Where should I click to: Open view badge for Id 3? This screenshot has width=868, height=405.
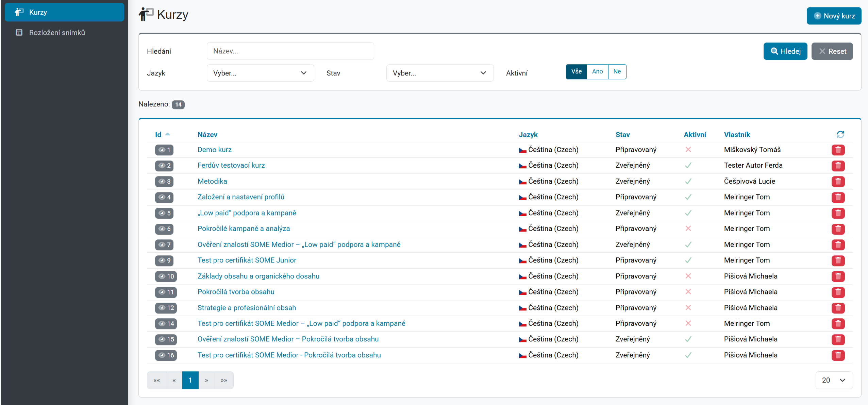coord(164,182)
